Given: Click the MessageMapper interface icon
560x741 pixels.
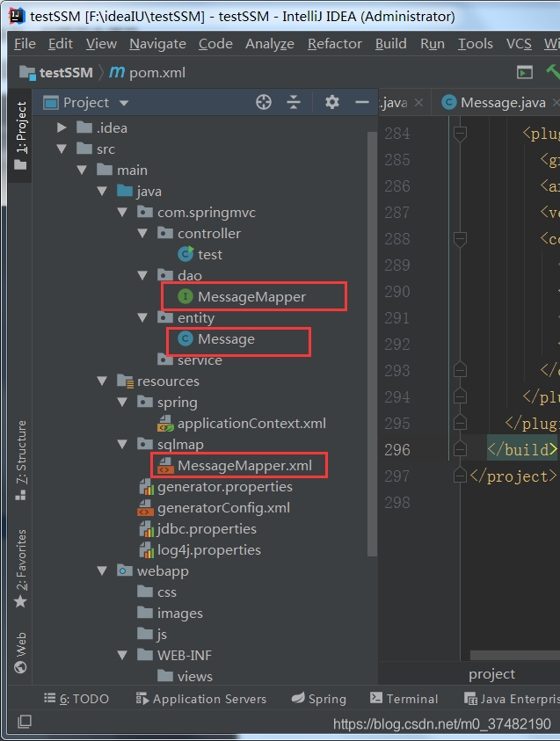Looking at the screenshot, I should pos(185,297).
